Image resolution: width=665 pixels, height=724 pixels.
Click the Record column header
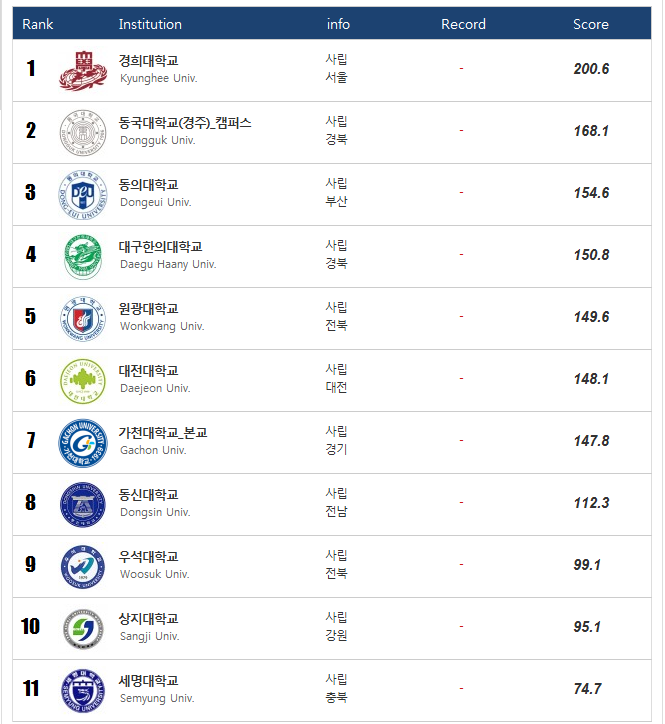463,24
